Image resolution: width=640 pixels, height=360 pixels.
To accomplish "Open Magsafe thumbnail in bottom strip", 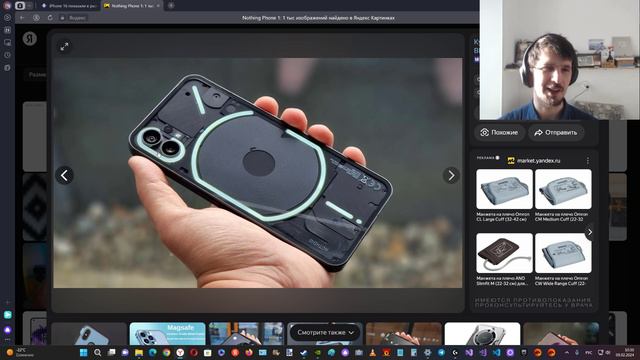I will click(x=168, y=334).
